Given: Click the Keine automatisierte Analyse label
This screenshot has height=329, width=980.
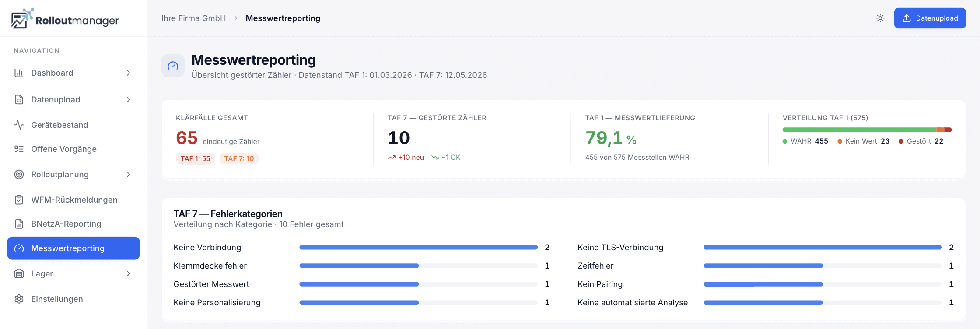Looking at the screenshot, I should (x=633, y=303).
